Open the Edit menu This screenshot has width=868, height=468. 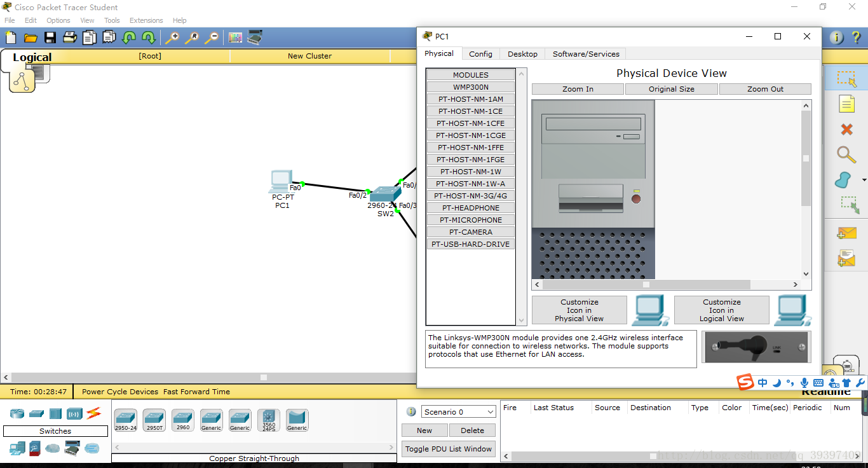[31, 20]
